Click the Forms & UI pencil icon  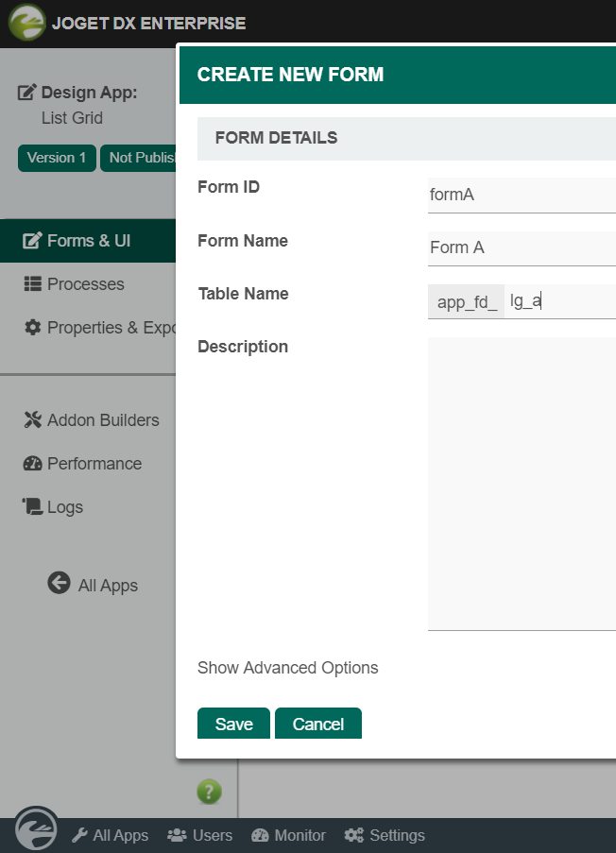[32, 241]
